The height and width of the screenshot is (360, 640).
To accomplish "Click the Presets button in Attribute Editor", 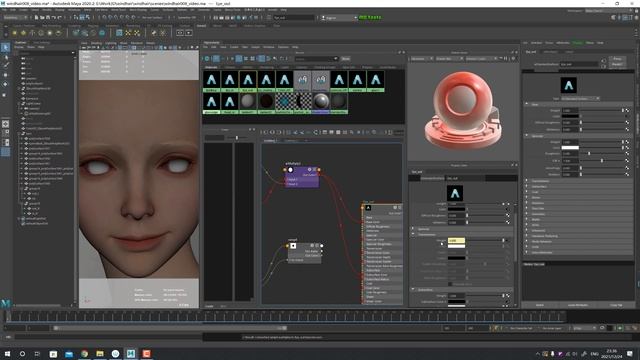I will 617,64.
